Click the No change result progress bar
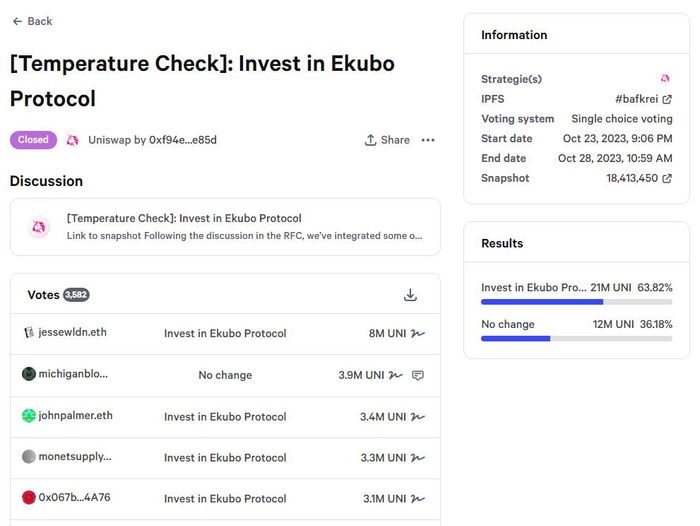Viewport: 700px width, 526px height. pyautogui.click(x=576, y=339)
